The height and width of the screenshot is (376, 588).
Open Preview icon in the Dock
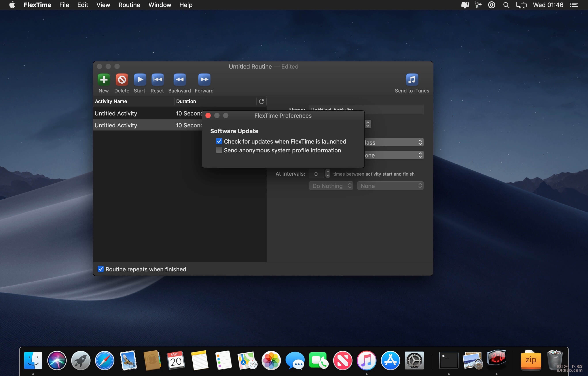472,360
